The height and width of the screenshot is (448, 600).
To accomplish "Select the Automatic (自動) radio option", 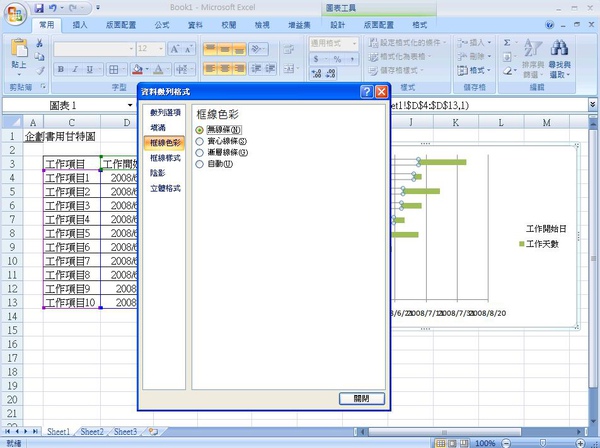I will pyautogui.click(x=199, y=164).
